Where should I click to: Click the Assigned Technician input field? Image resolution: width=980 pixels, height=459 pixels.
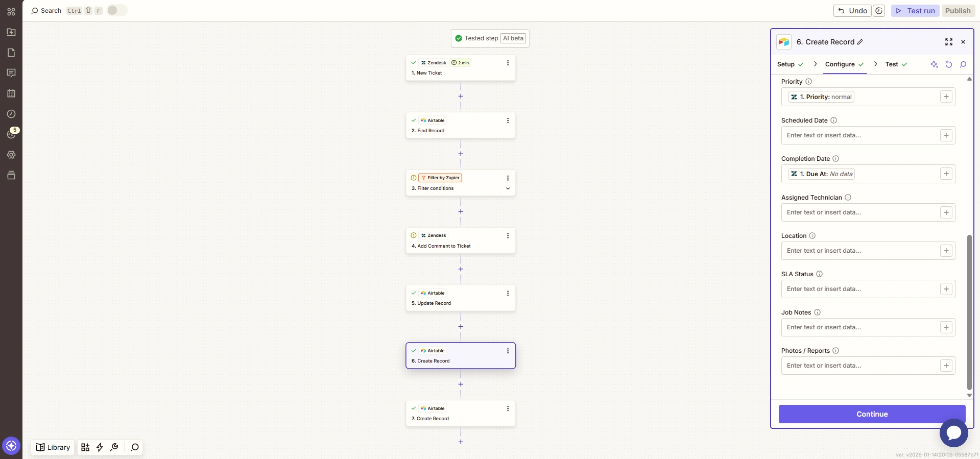861,212
